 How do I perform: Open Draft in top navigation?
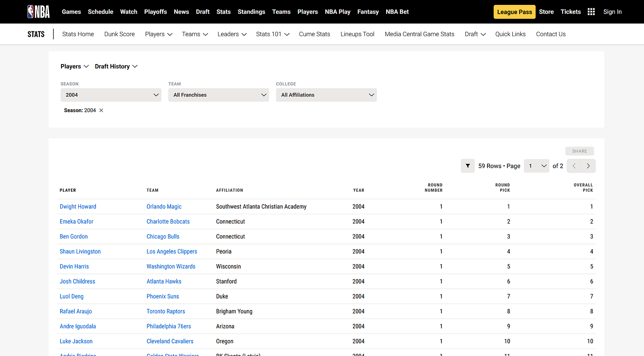(x=203, y=12)
